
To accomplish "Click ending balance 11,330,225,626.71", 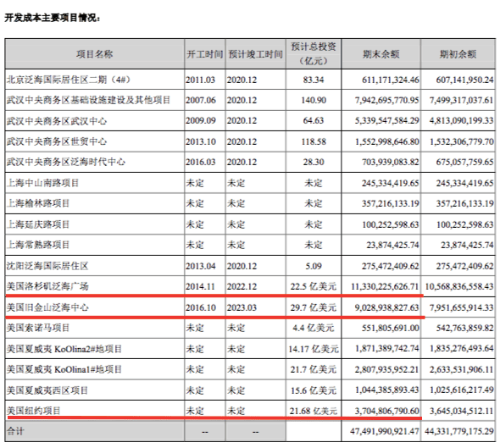I will coord(385,286).
